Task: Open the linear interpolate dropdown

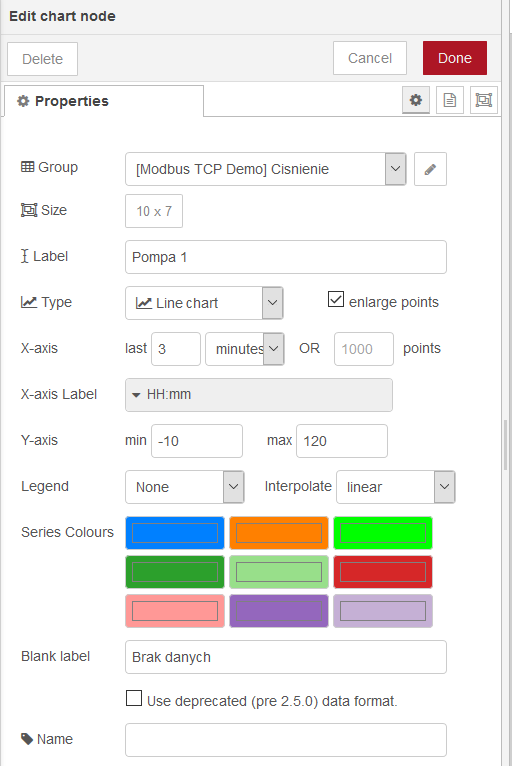Action: click(x=396, y=487)
